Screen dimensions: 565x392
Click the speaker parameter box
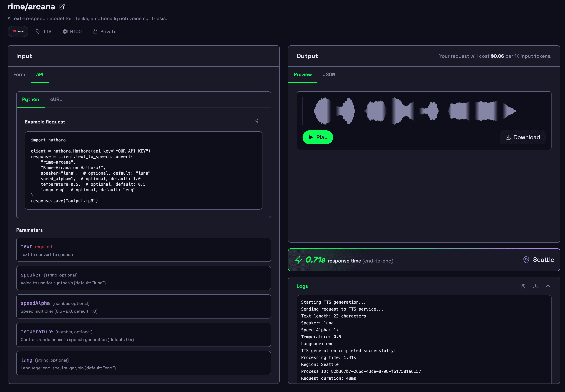click(x=143, y=278)
